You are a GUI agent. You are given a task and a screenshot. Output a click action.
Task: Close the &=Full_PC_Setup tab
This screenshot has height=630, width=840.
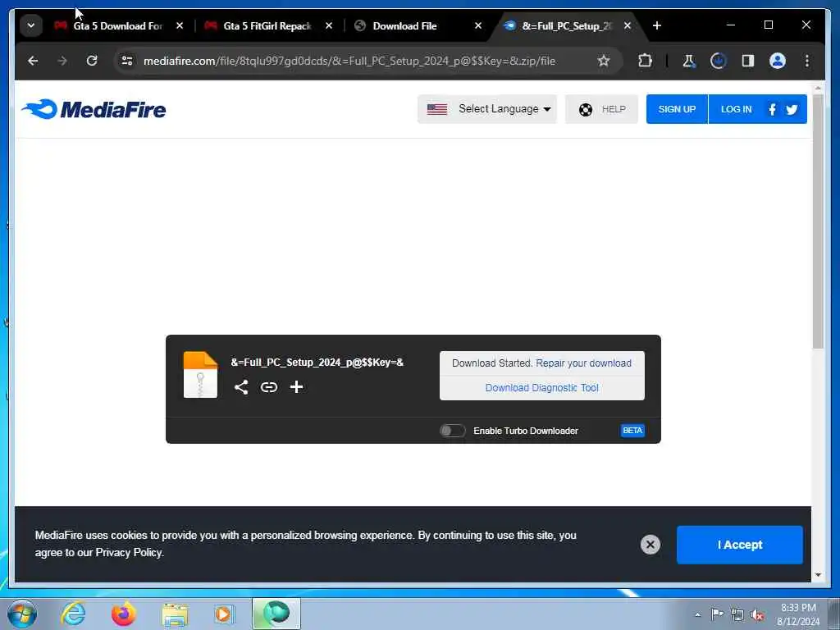click(628, 25)
